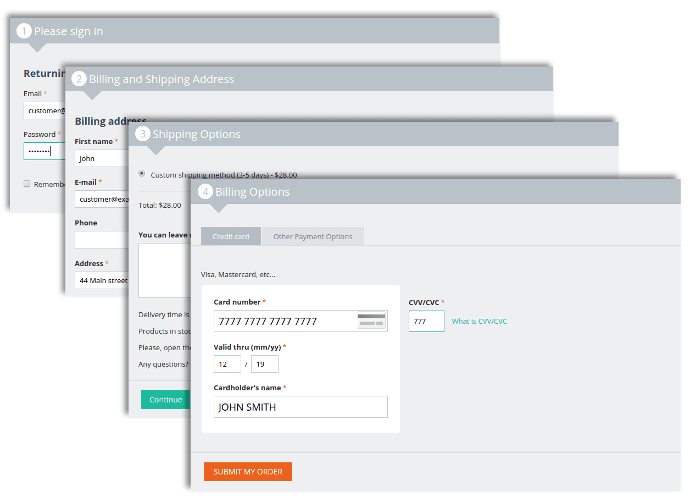
Task: Focus the Card number input field
Action: coord(285,321)
